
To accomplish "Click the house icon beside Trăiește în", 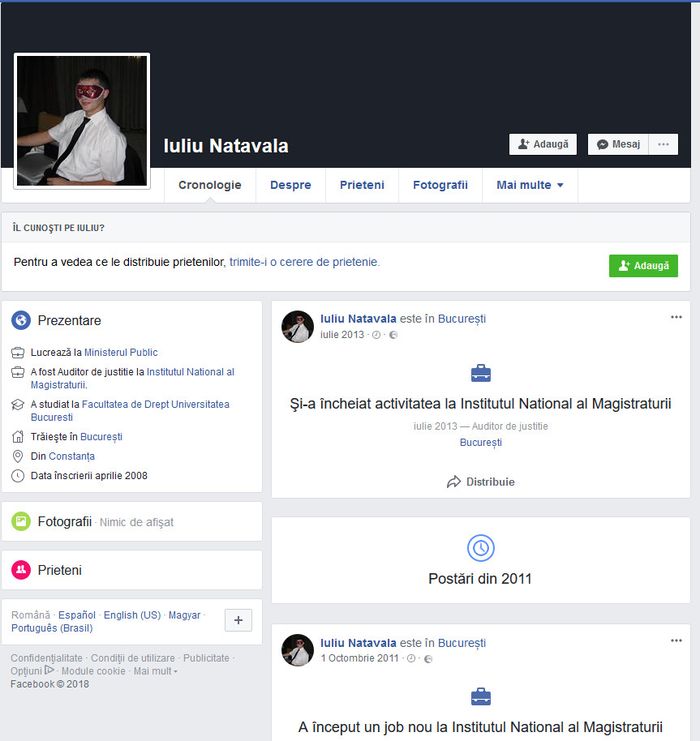I will pos(17,437).
